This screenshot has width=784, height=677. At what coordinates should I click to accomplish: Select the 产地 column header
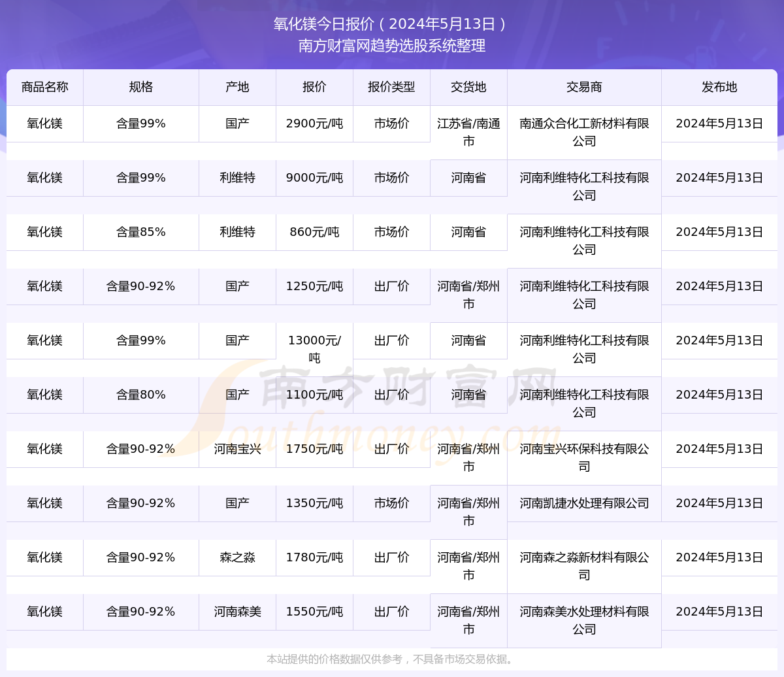point(237,87)
